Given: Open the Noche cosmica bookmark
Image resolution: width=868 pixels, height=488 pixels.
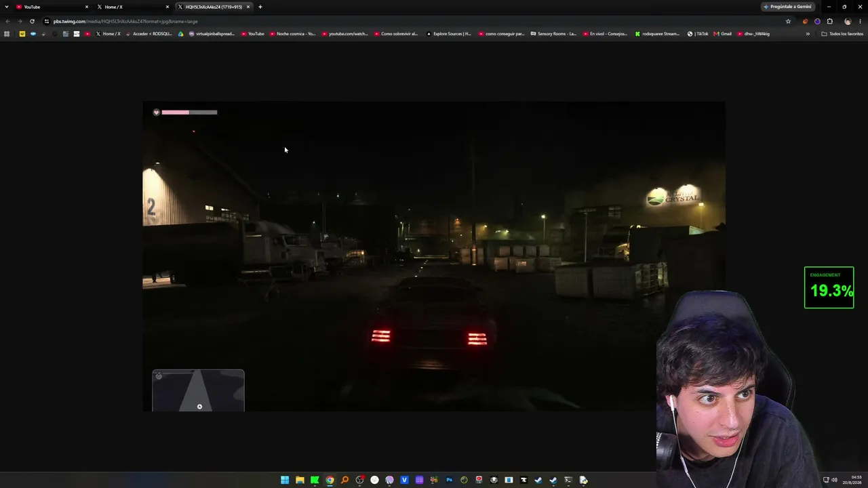Looking at the screenshot, I should pos(293,34).
